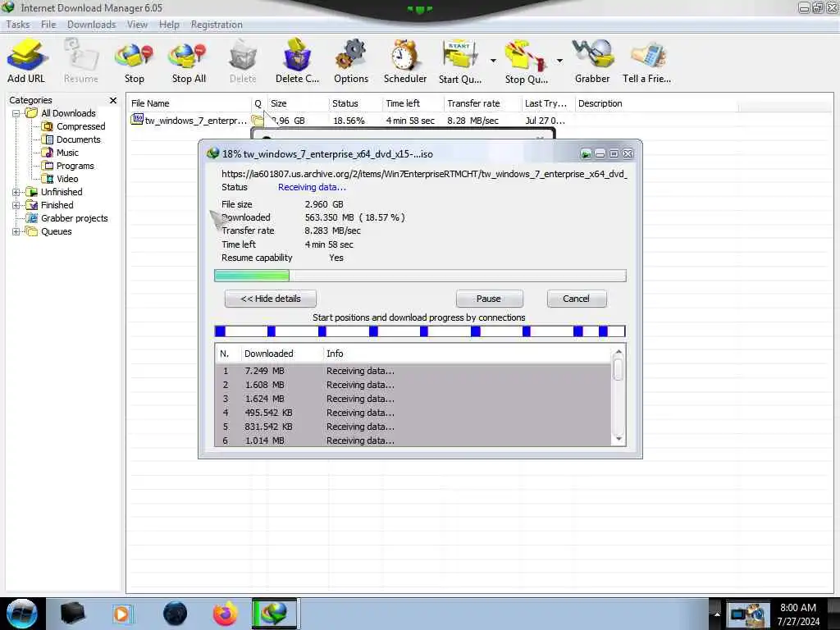This screenshot has width=840, height=630.
Task: Click the Internet Download Manager taskbar button
Action: tap(274, 614)
